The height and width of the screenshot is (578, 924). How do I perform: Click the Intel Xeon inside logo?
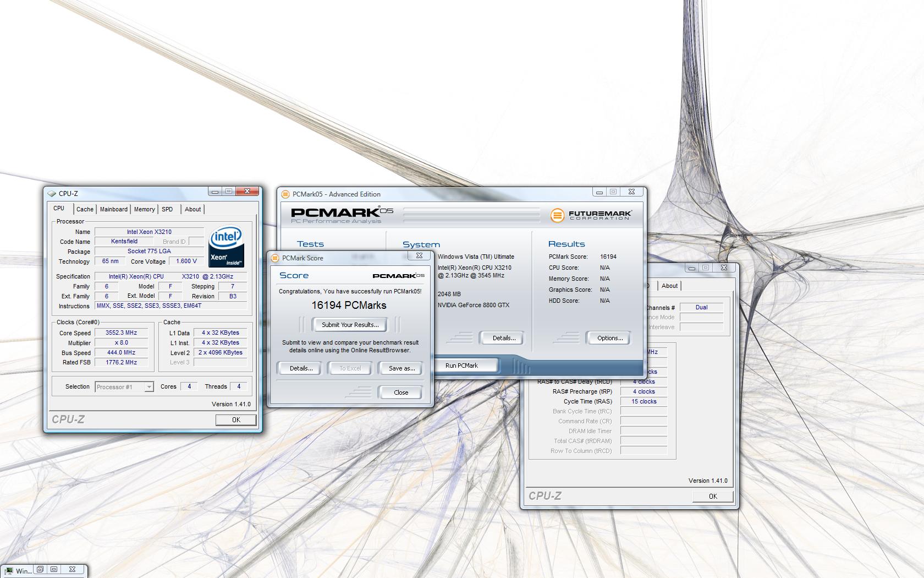pos(226,247)
